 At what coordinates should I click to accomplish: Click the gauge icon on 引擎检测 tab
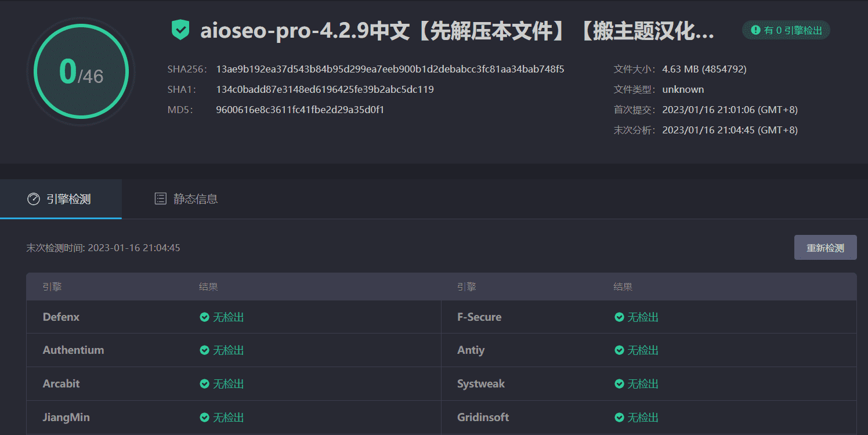point(34,199)
